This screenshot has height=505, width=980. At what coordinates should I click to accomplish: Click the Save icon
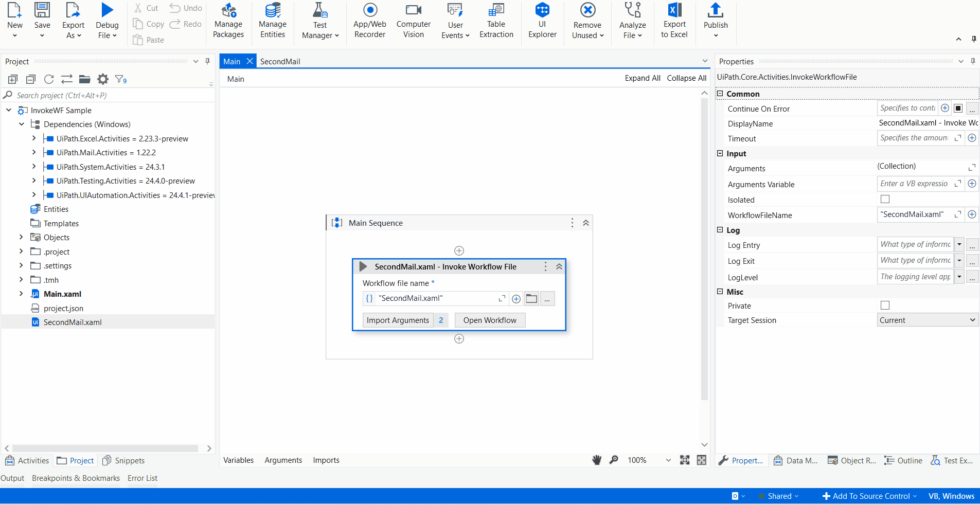click(x=42, y=10)
